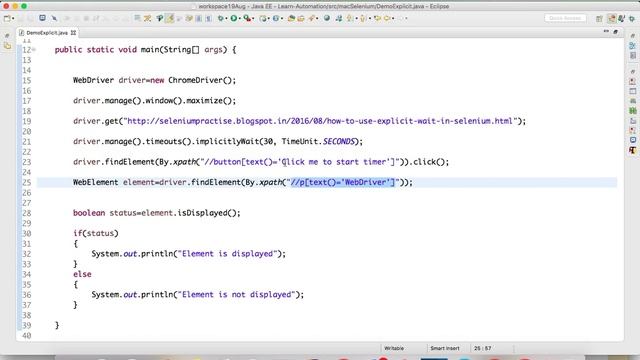Close the DemoExplicit.java tab
Viewport: 640px width, 360px height.
click(73, 33)
